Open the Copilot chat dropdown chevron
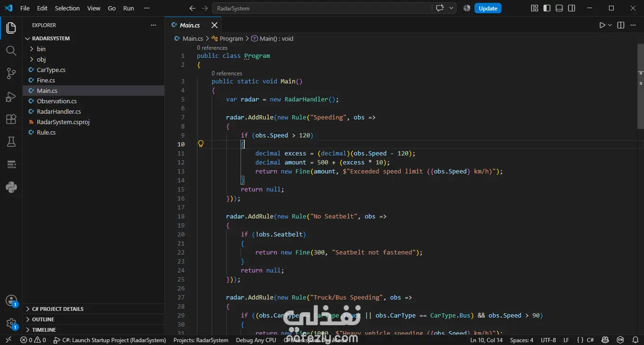Viewport: 644px width, 345px height. pos(452,8)
